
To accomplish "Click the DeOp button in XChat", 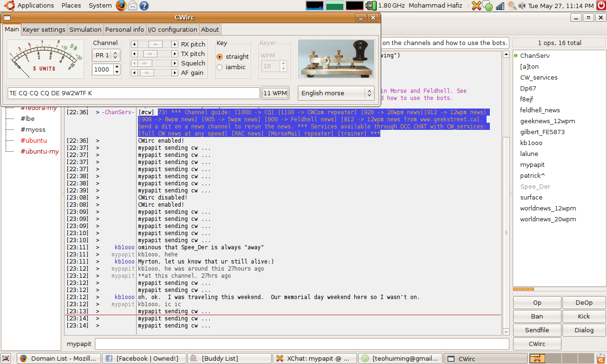I will (584, 302).
